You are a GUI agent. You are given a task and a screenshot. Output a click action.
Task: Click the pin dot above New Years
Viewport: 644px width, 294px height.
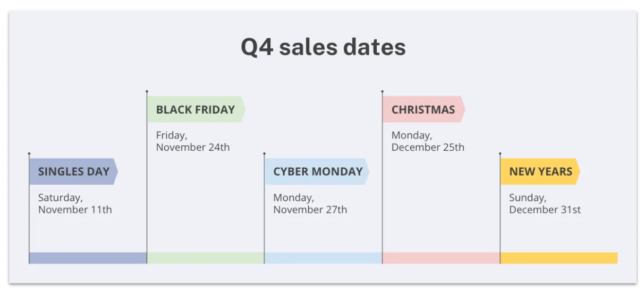pos(500,153)
